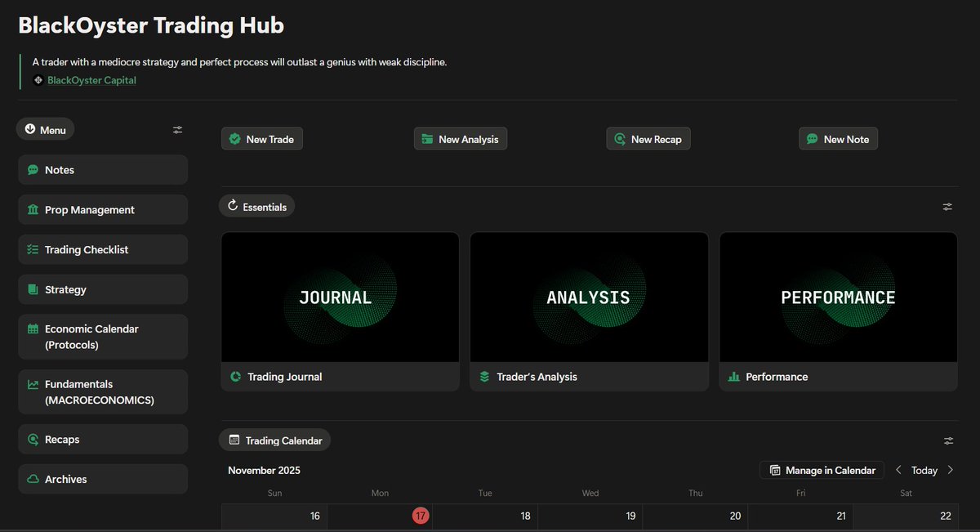Click the filter icon above the sidebar menu

177,129
